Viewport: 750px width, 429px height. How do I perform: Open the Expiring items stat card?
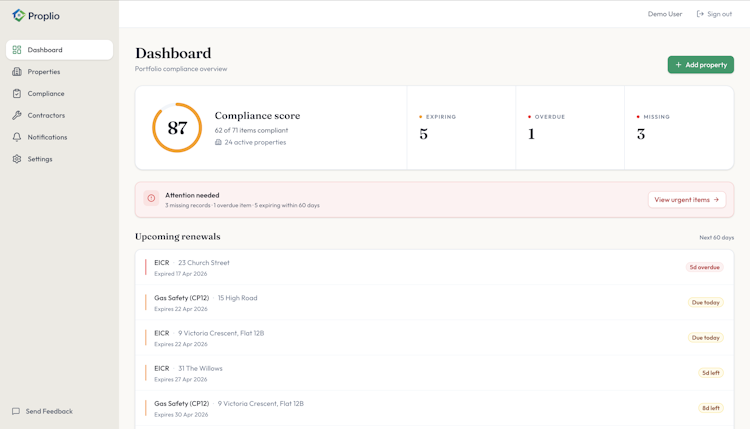461,128
